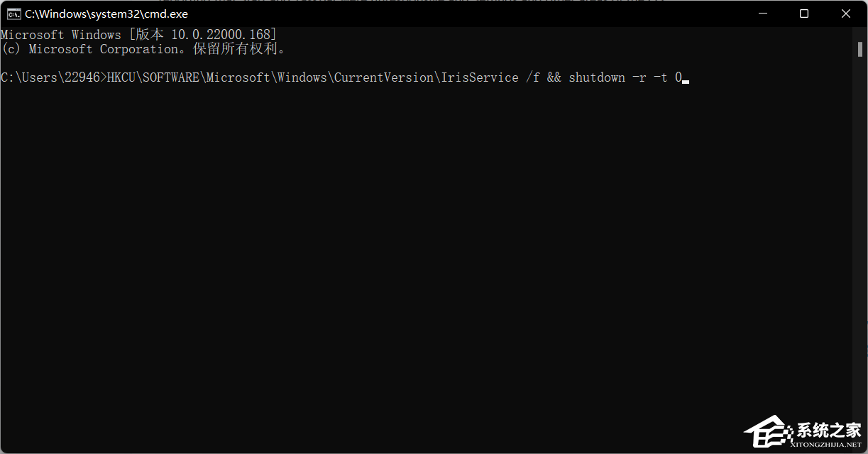Expand the console window via maximize control
This screenshot has width=868, height=454.
pyautogui.click(x=803, y=13)
